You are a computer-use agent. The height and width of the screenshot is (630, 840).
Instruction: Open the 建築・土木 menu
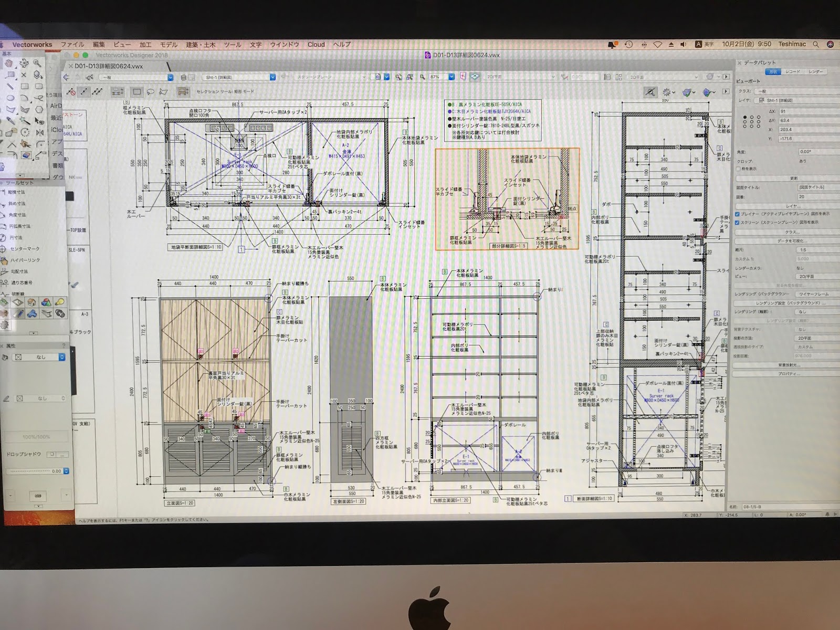point(201,45)
